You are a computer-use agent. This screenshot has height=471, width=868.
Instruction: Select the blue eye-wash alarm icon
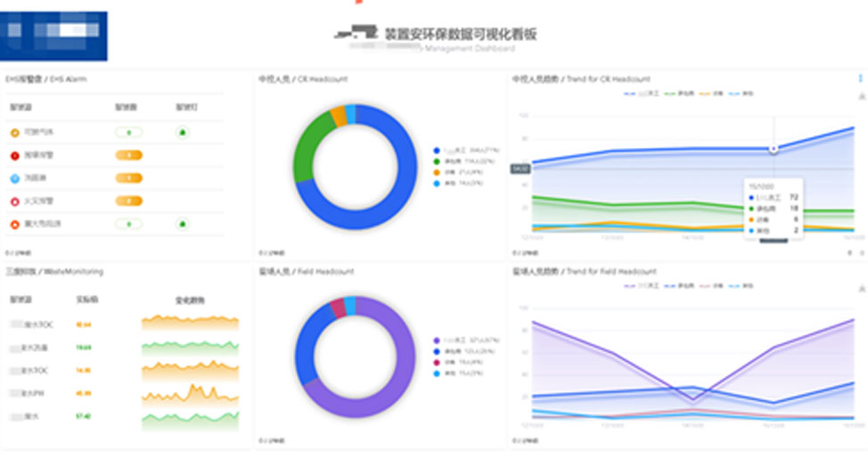pos(14,178)
